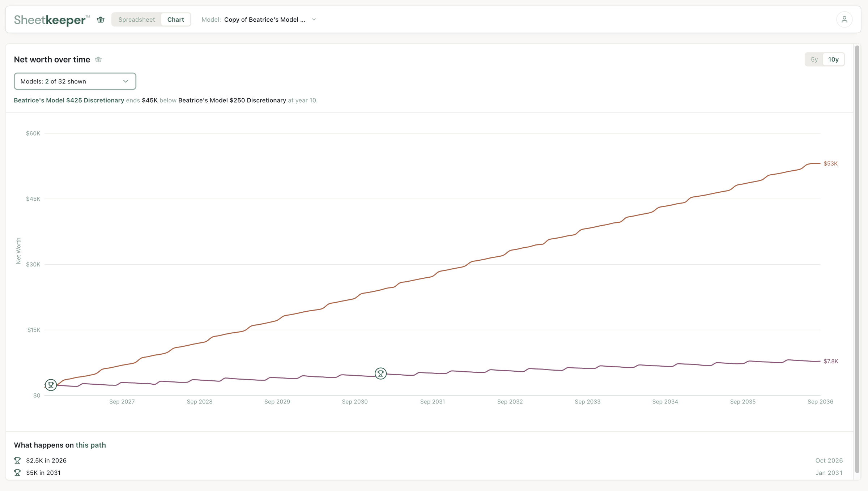Click the $53K end label
Image resolution: width=868 pixels, height=491 pixels.
point(830,164)
